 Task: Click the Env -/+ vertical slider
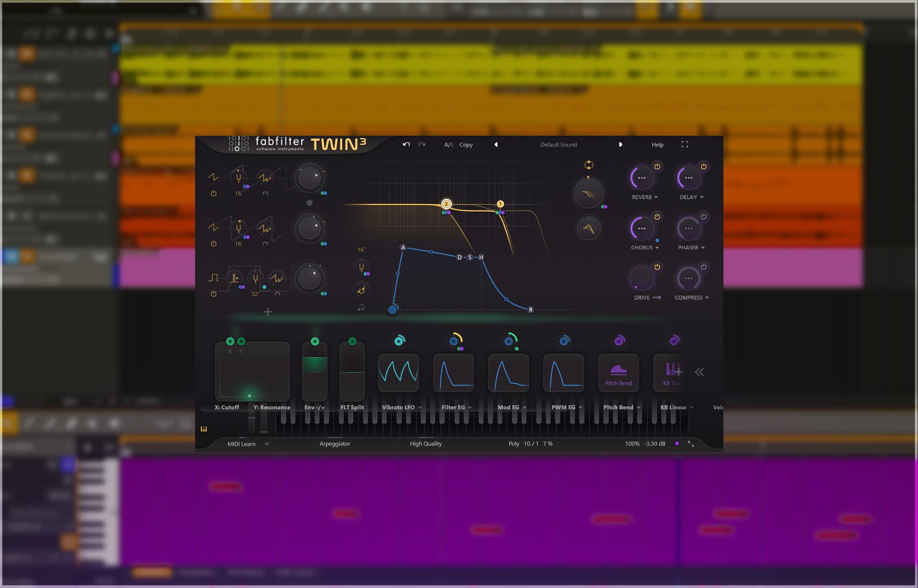315,371
